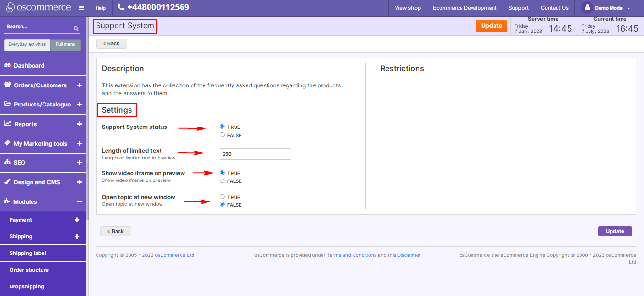Open Shipping label menu item
Screen dimensions: 644x296
coord(43,253)
